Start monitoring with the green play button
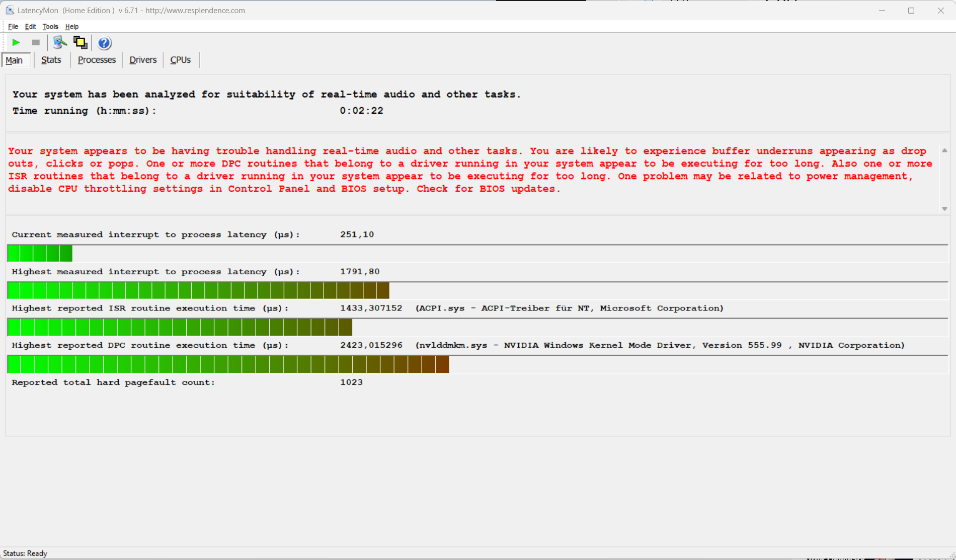The width and height of the screenshot is (956, 560). point(16,43)
